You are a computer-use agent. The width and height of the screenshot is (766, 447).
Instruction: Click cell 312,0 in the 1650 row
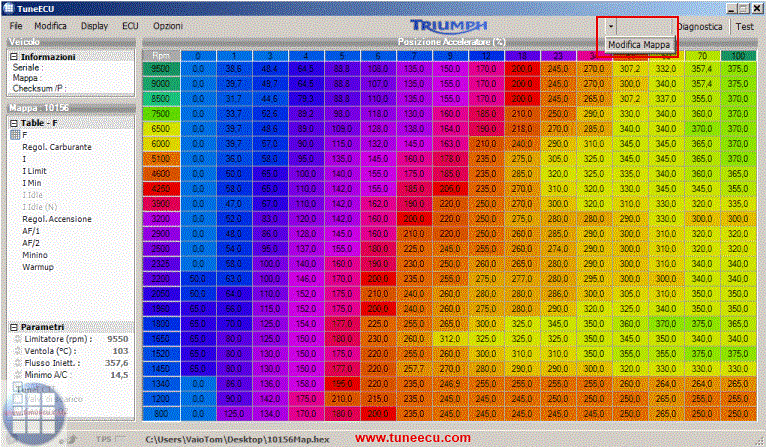450,339
